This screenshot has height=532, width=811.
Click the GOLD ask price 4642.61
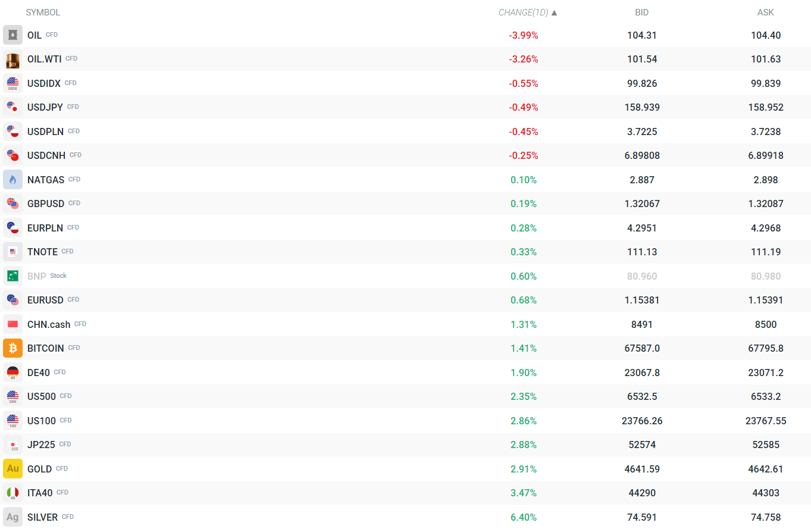pos(766,469)
